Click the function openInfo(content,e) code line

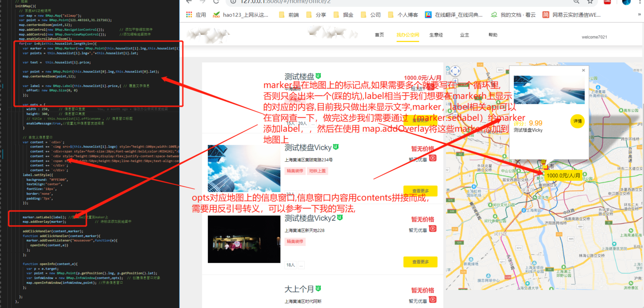click(x=50, y=264)
